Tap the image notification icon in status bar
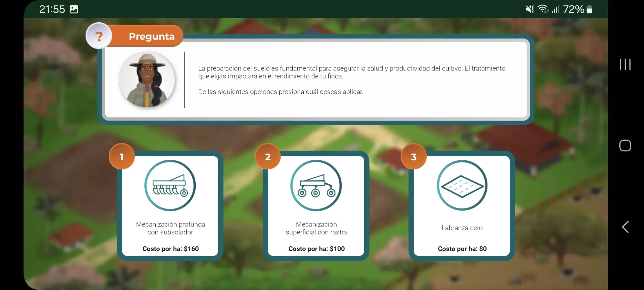Viewport: 644px width, 290px height. tap(74, 9)
